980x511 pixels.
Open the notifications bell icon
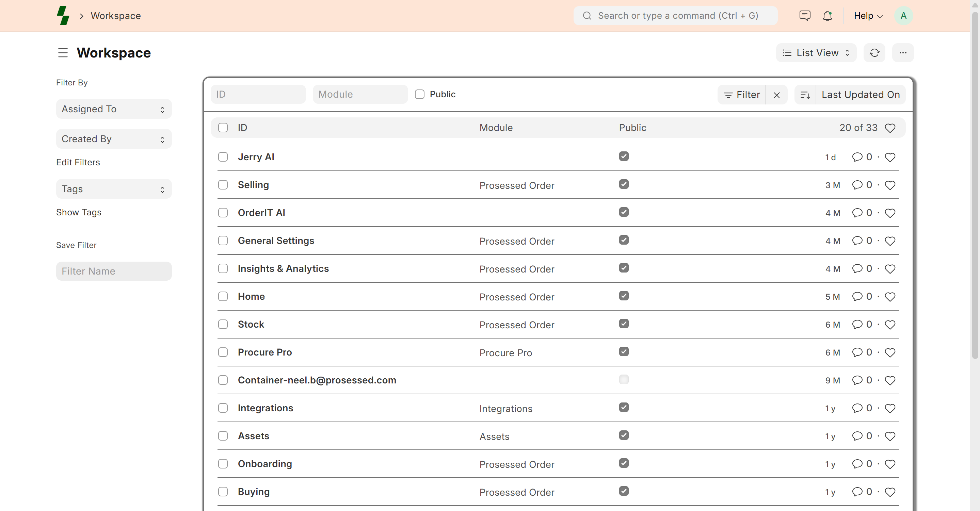coord(827,16)
